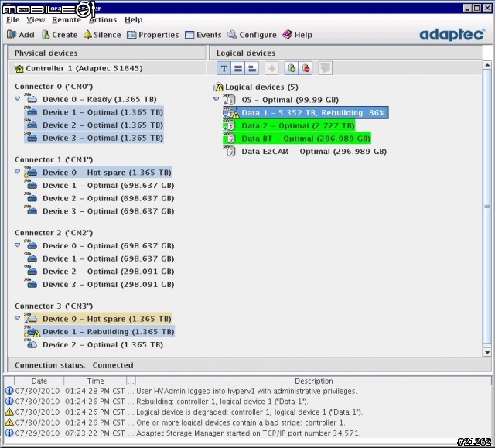Viewport: 495px width, 448px height.
Task: Switch to text description view (T icon)
Action: 224,68
